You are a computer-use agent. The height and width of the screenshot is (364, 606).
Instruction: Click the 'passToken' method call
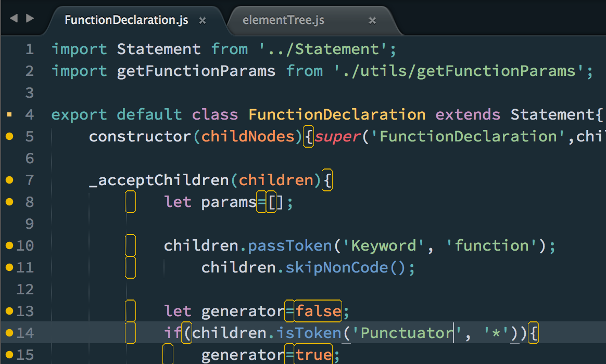(x=290, y=245)
